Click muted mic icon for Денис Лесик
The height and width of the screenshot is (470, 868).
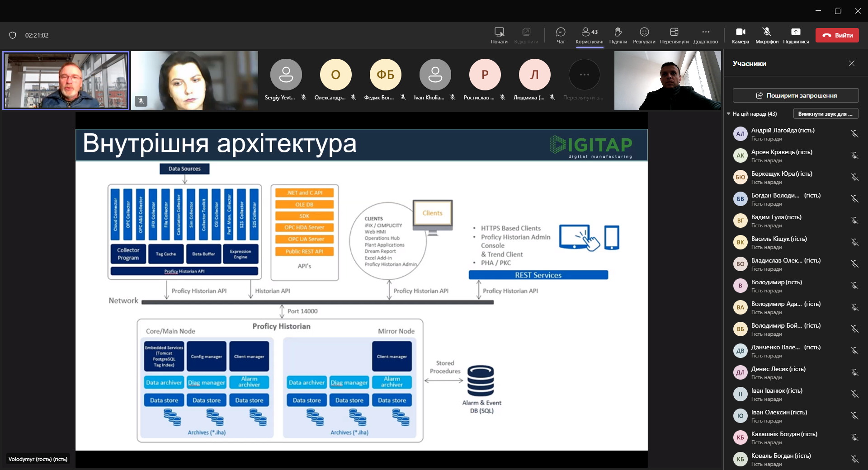tap(854, 372)
